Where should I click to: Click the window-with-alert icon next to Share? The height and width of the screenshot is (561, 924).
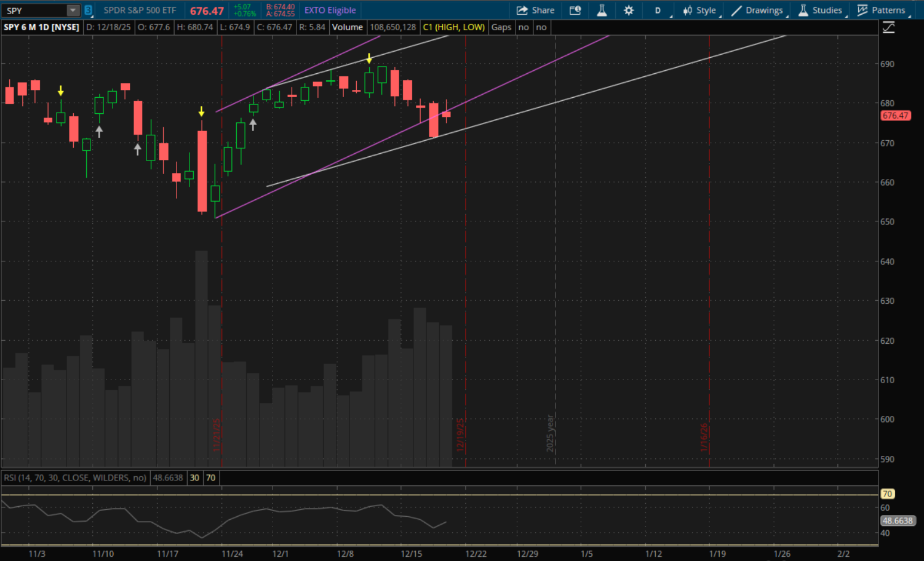[x=575, y=10]
